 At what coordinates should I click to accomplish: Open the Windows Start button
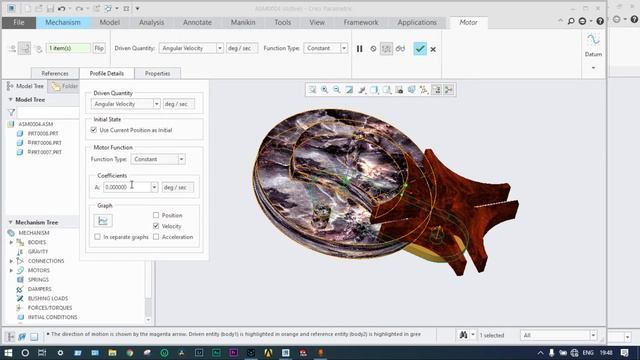coord(8,353)
